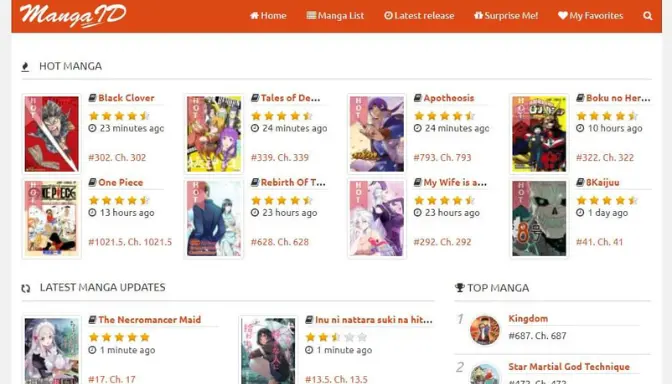Click the book icon beside My Wife is a...
This screenshot has height=384, width=672.
pos(417,182)
